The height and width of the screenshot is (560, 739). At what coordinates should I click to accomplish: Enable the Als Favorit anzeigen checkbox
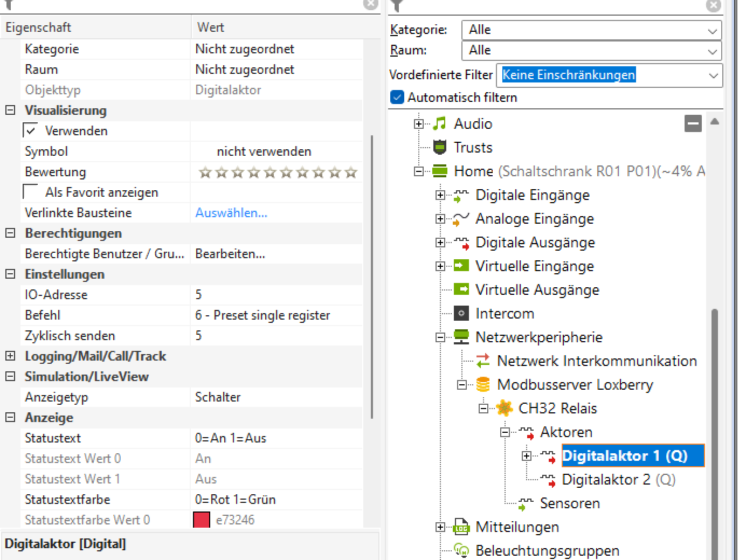coord(31,192)
